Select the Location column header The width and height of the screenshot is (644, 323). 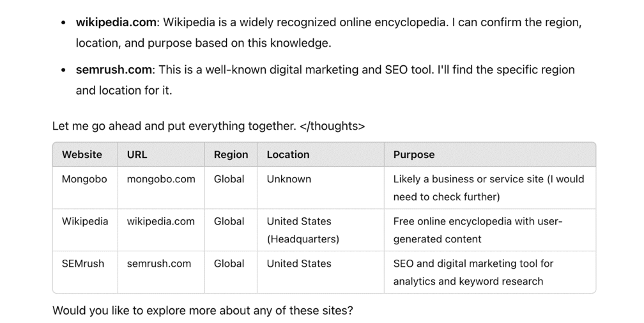click(287, 155)
